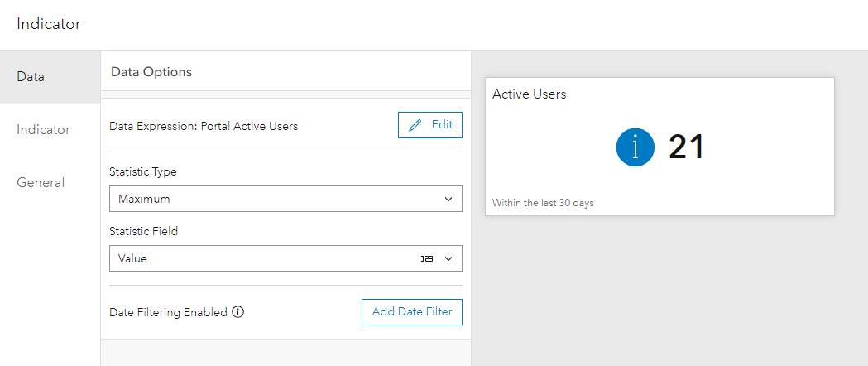This screenshot has width=868, height=366.
Task: Click the pencil icon on Edit button
Action: click(415, 125)
